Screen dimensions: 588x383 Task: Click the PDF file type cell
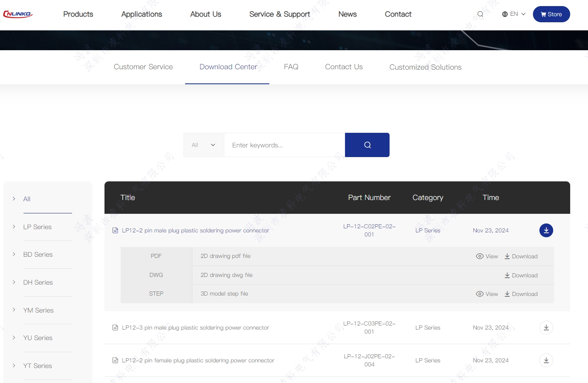[156, 256]
